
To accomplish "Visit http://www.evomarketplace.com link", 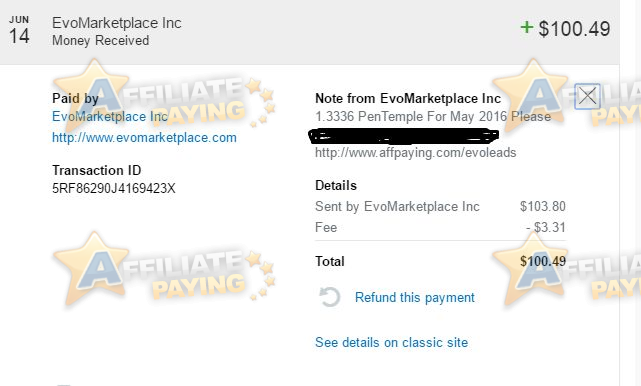I will coord(144,137).
